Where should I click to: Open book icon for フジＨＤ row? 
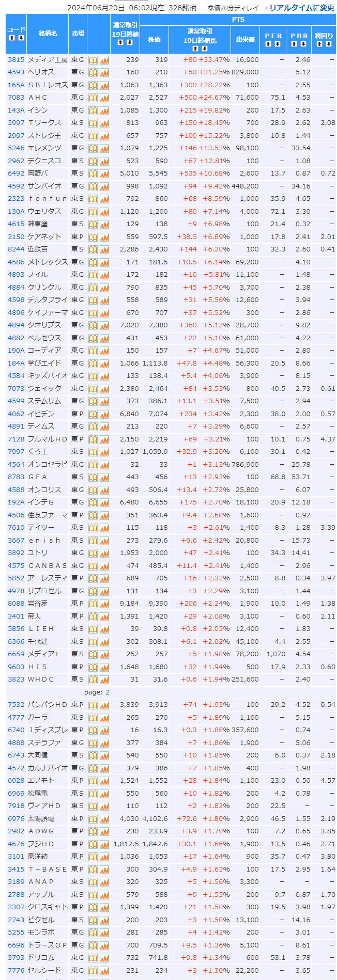[93, 844]
